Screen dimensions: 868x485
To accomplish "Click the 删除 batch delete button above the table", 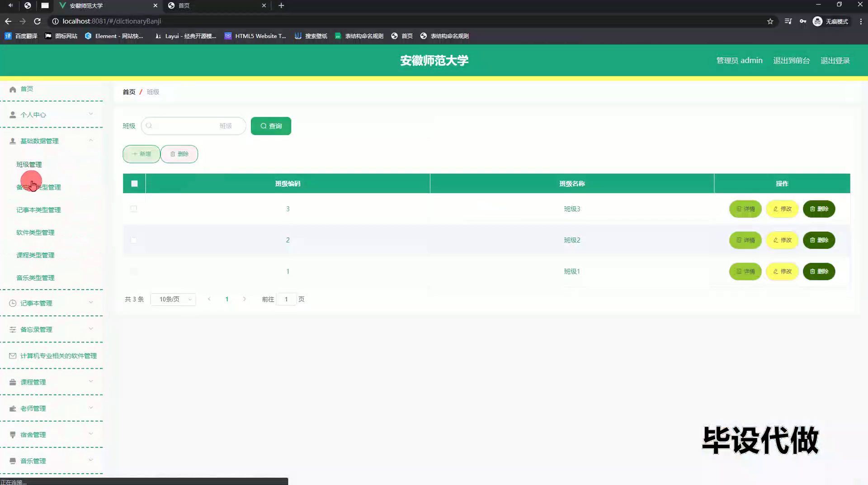I will tap(179, 154).
